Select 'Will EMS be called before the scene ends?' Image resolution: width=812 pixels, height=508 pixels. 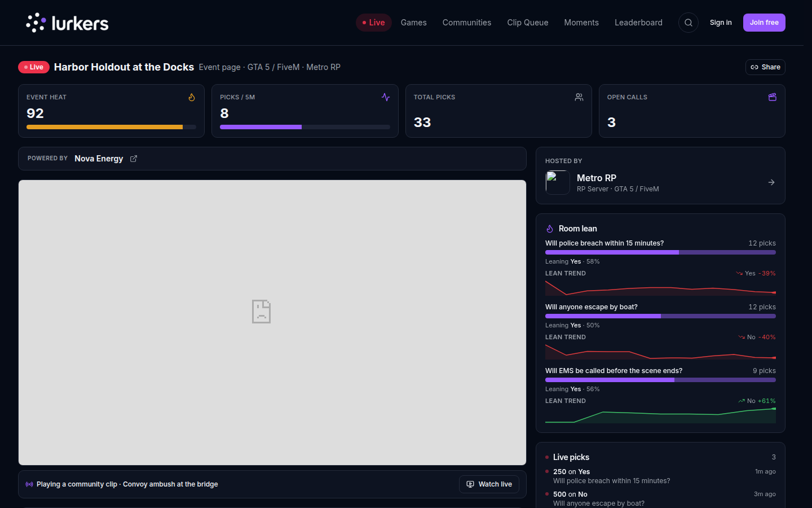[x=614, y=371]
